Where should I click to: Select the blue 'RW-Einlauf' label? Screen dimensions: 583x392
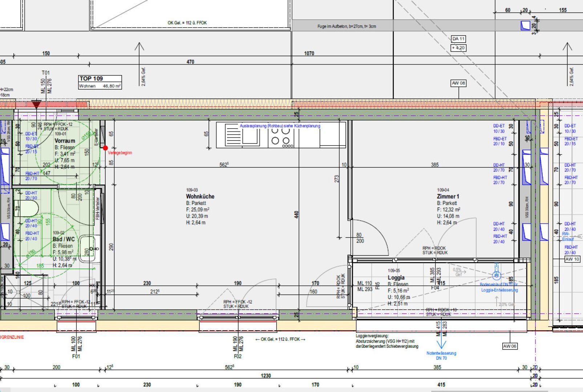(x=568, y=236)
